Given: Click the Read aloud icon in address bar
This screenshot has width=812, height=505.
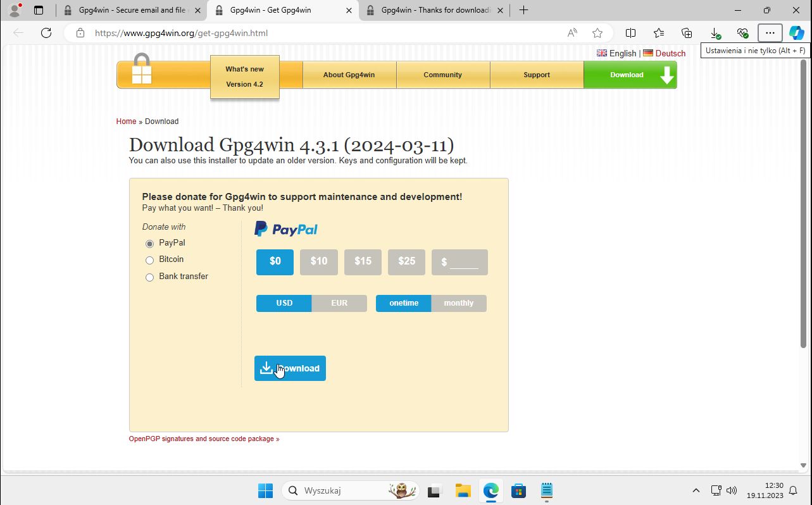Looking at the screenshot, I should (572, 33).
